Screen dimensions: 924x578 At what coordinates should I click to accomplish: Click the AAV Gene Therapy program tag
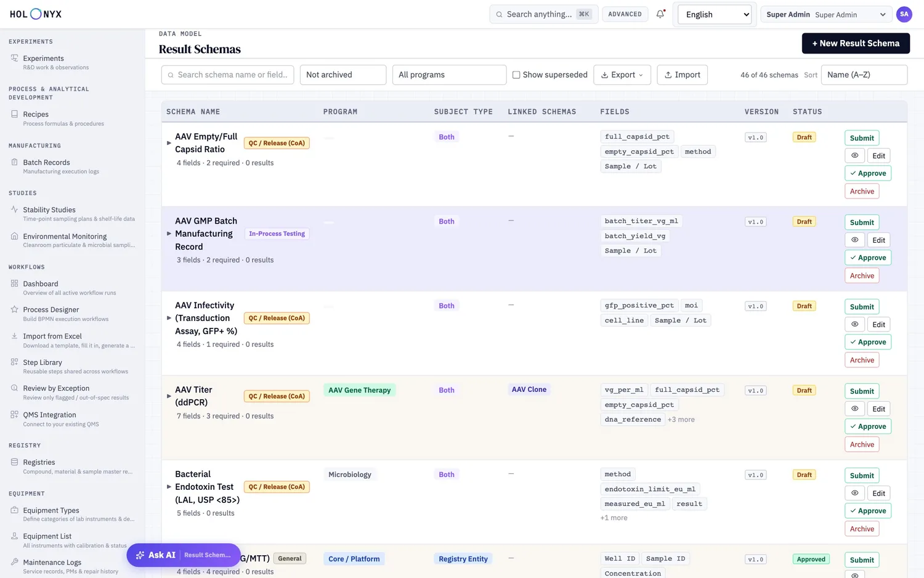click(x=360, y=390)
